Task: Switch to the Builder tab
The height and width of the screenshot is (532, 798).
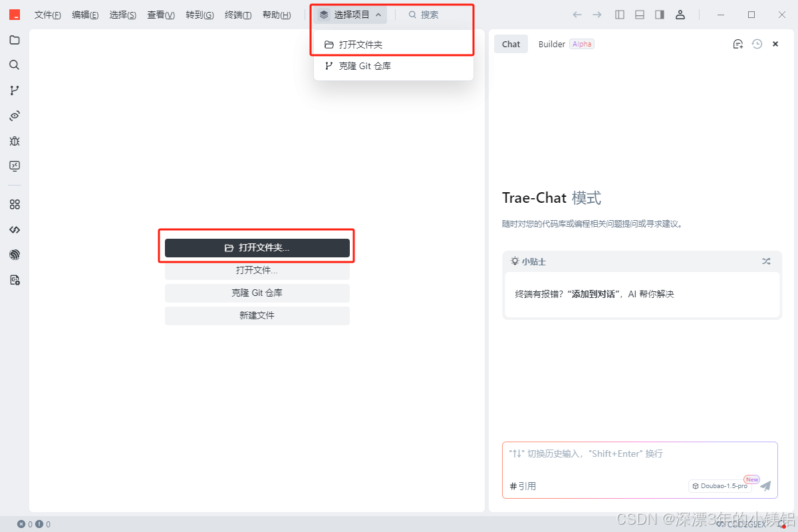Action: click(552, 44)
